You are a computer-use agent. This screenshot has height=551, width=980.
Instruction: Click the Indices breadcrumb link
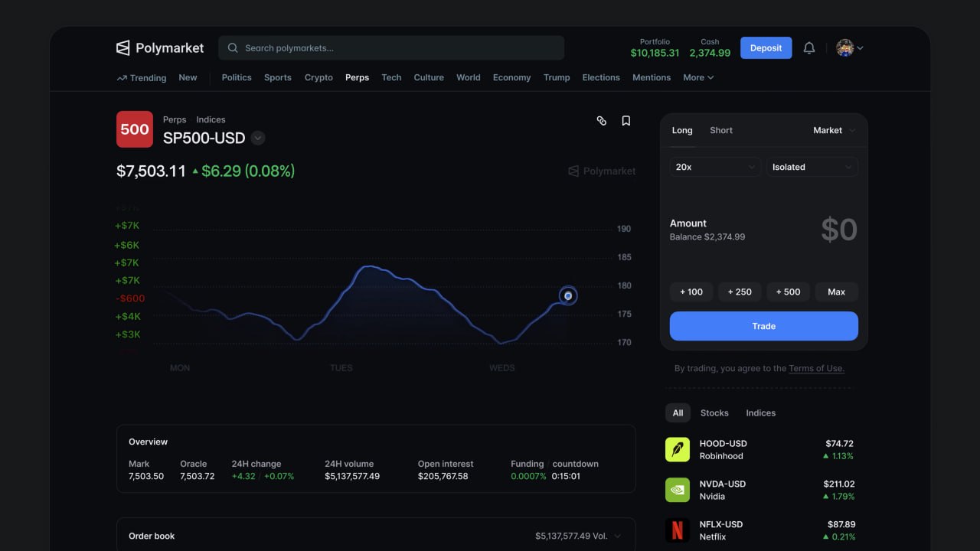211,120
